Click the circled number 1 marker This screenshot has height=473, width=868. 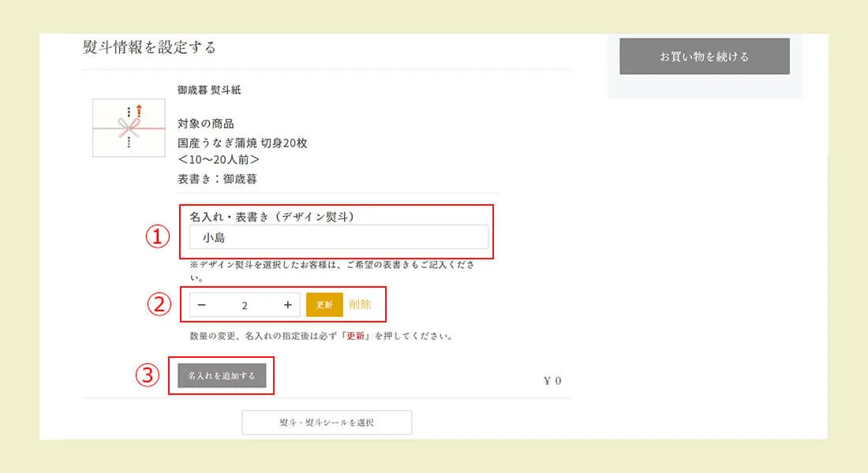pos(160,236)
